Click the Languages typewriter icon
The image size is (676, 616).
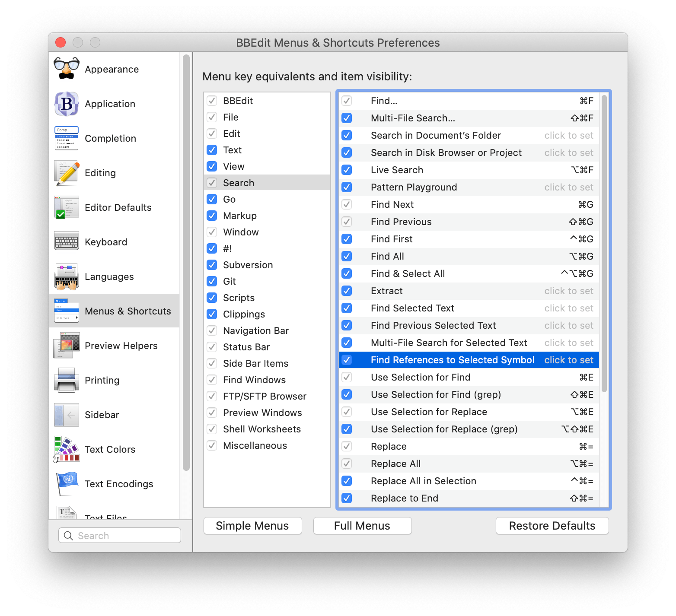click(x=67, y=276)
